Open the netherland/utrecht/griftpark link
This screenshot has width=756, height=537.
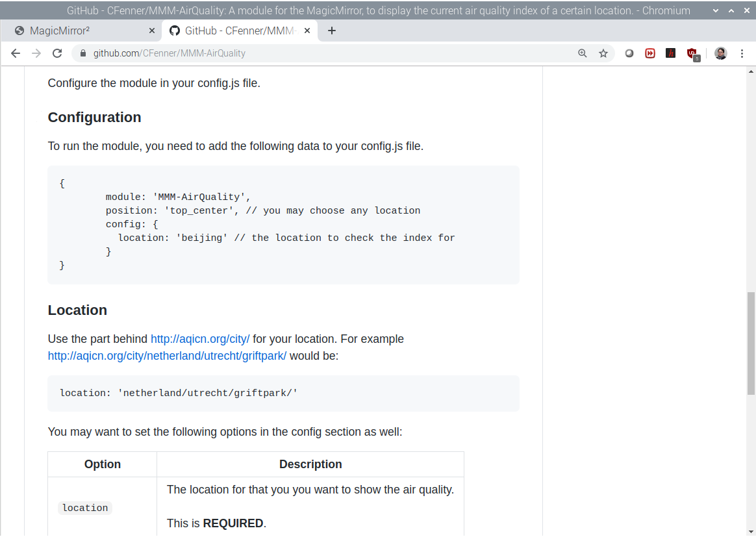(x=167, y=356)
